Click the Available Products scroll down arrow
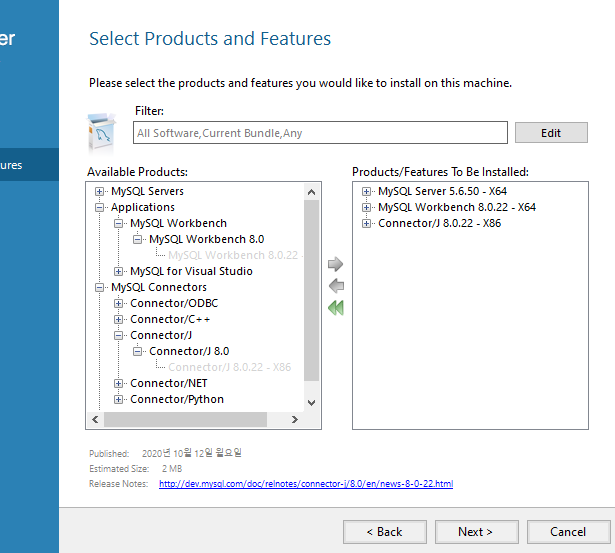This screenshot has width=615, height=553. 311,403
